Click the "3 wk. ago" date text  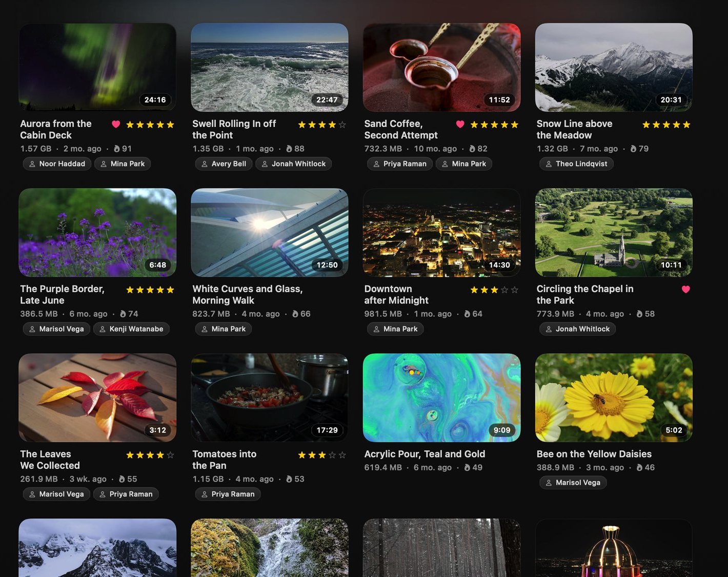click(88, 479)
